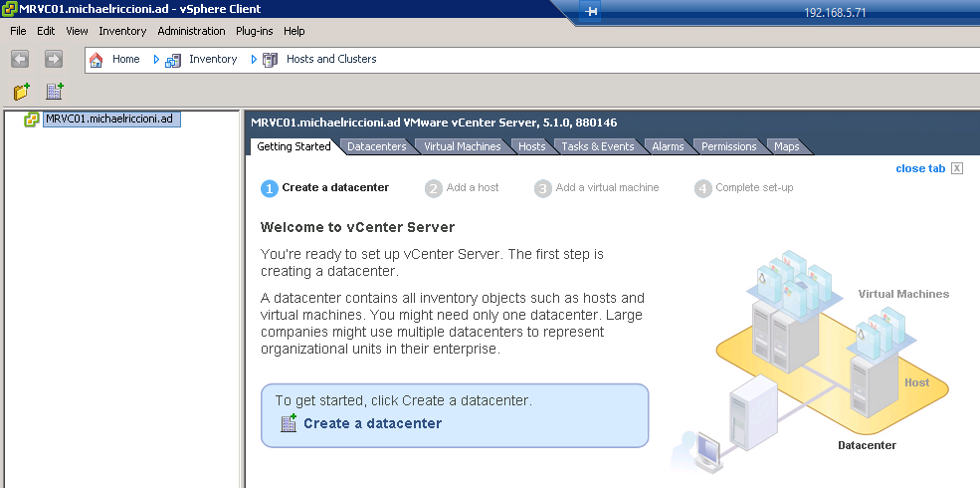Click the Home icon in breadcrumb
The image size is (980, 488).
click(97, 60)
